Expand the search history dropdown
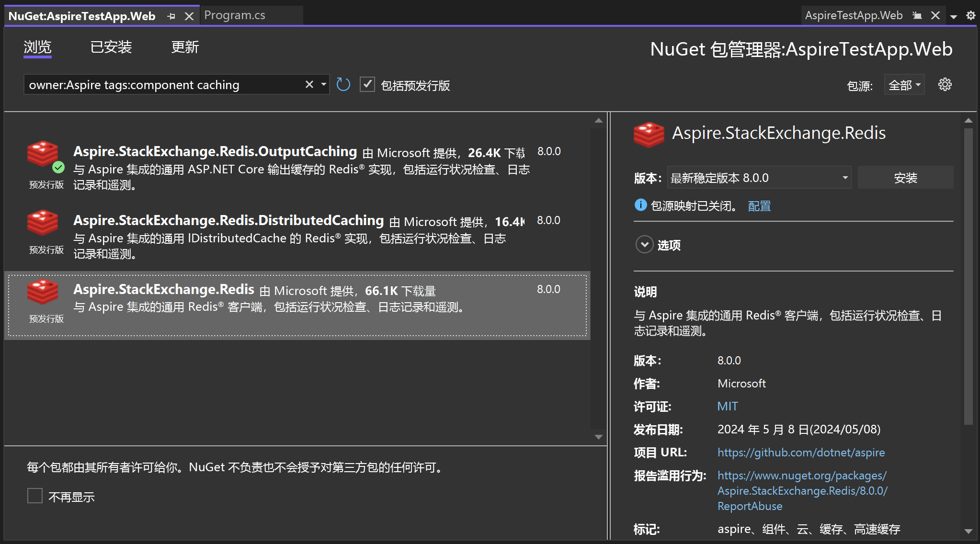 point(324,85)
